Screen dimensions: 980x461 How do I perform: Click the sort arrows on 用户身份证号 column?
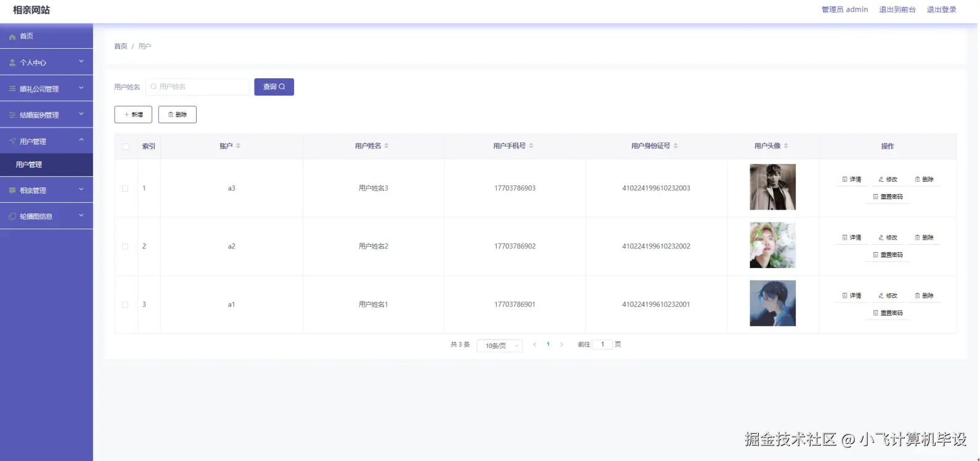click(676, 146)
